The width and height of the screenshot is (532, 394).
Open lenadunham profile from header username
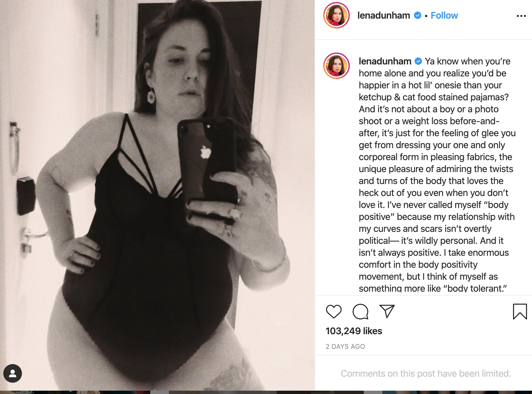[384, 16]
